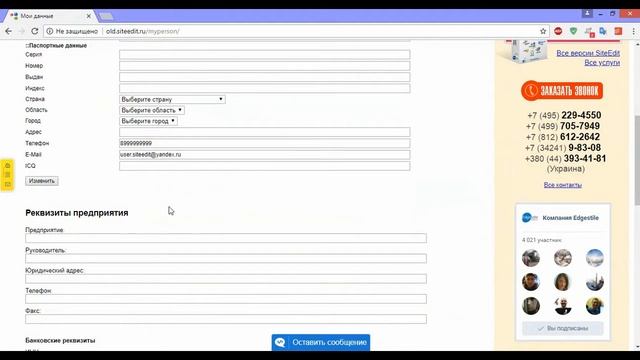Screen dimensions: 640x360
Task: Open second row left member avatar
Action: 531,282
